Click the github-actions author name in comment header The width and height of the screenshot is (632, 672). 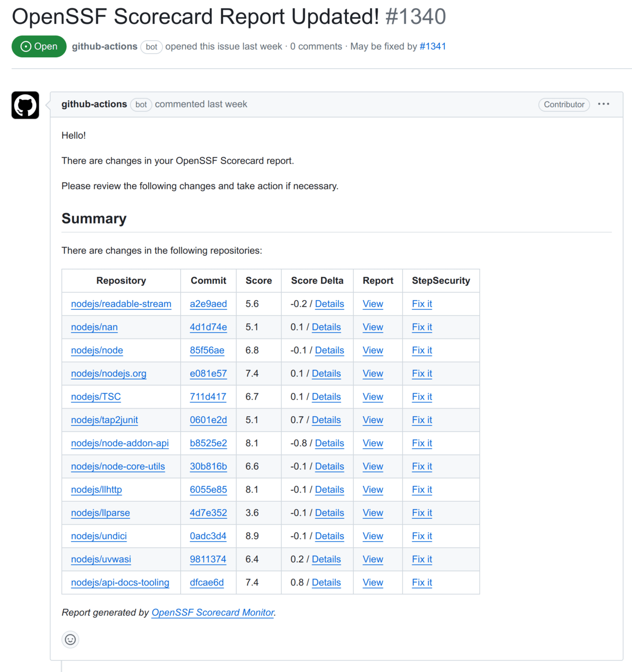tap(94, 104)
